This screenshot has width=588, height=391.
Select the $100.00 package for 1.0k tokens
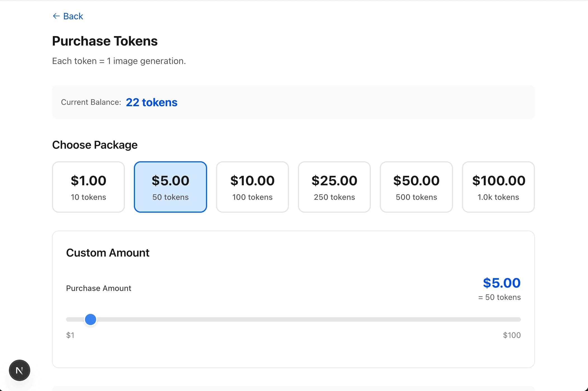pos(498,187)
